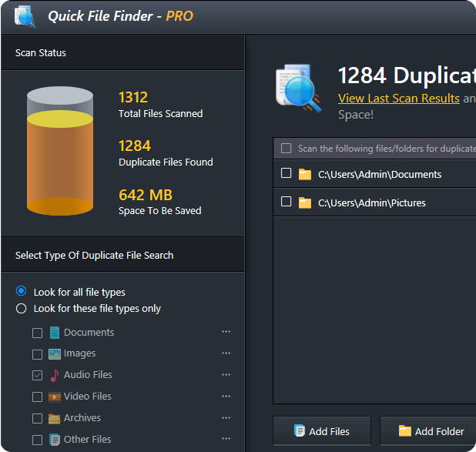Image resolution: width=476 pixels, height=452 pixels.
Task: Open the View Last Scan Results link
Action: (398, 99)
